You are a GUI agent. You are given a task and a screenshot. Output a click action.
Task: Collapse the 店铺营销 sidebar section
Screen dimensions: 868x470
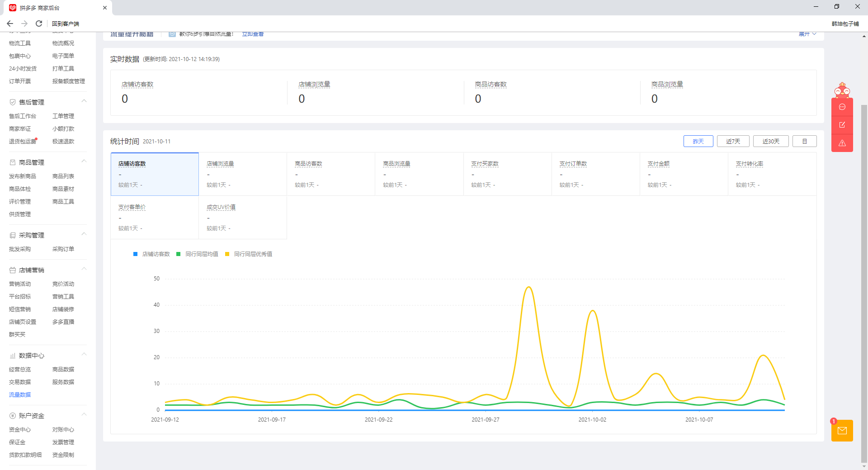[84, 269]
